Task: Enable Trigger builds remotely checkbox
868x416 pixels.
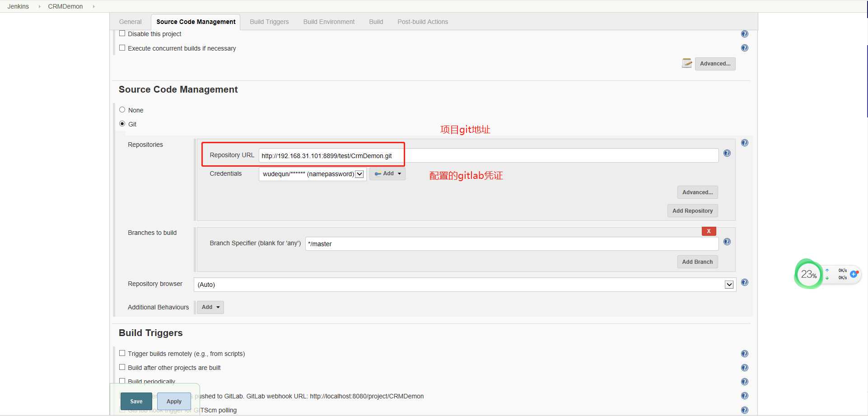Action: (x=122, y=353)
